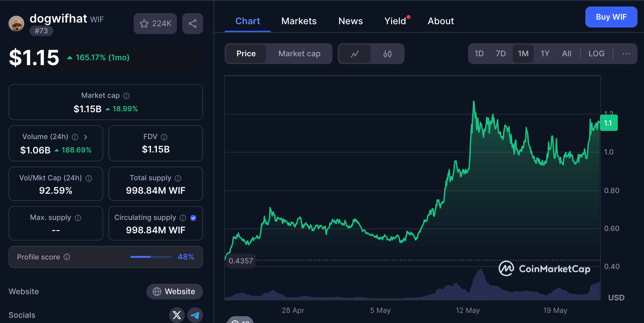Select the 1Y chart timeframe
The height and width of the screenshot is (323, 644).
tap(545, 53)
